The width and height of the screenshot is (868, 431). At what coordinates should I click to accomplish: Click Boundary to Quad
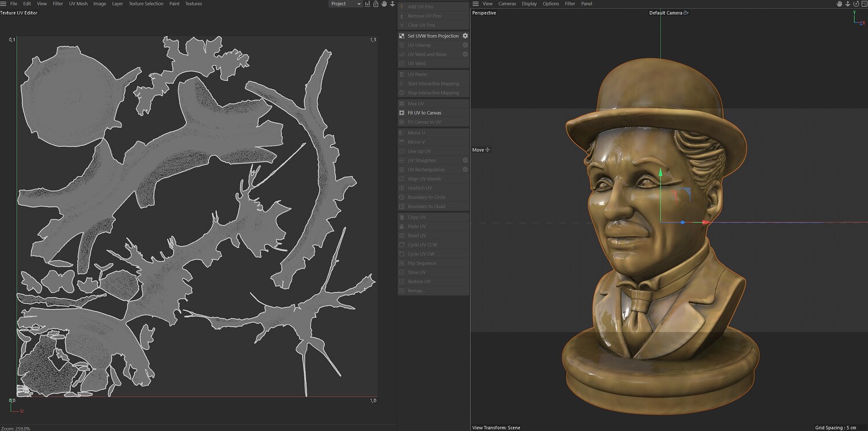click(433, 207)
